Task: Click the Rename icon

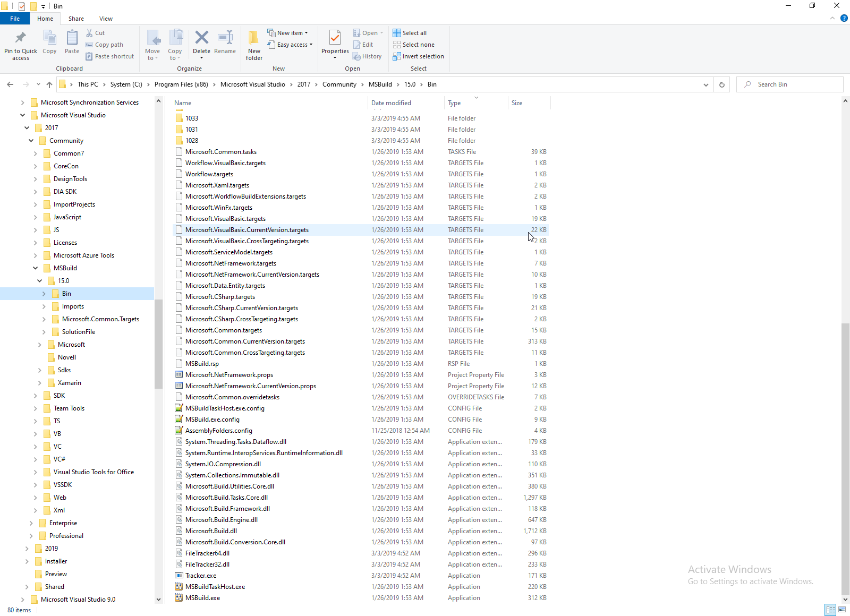Action: [x=225, y=37]
